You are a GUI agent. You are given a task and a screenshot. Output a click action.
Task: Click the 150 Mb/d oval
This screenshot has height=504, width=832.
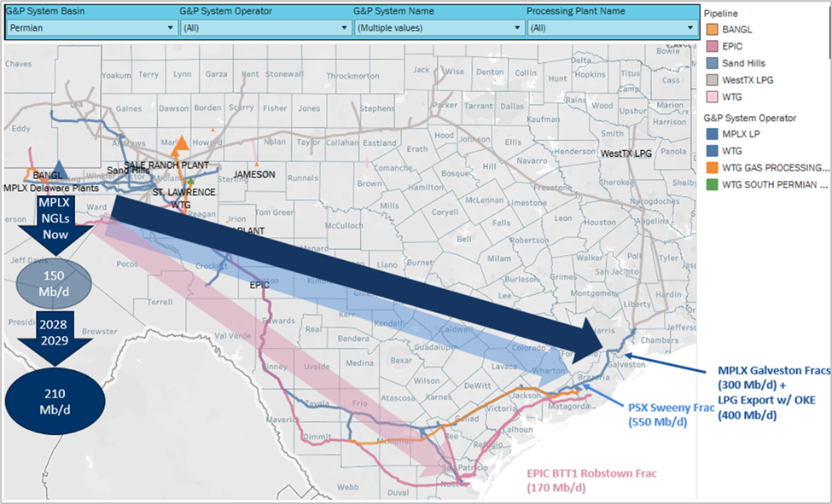pos(54,284)
